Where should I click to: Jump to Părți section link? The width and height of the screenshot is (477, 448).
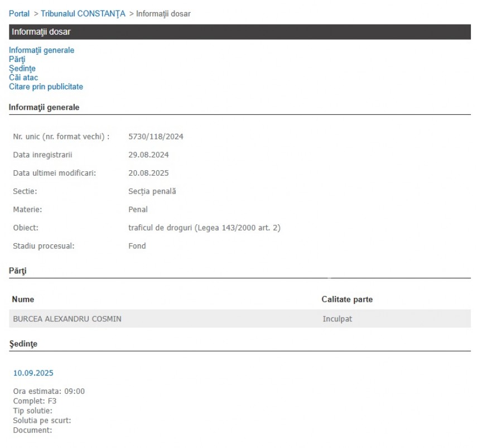[x=17, y=59]
